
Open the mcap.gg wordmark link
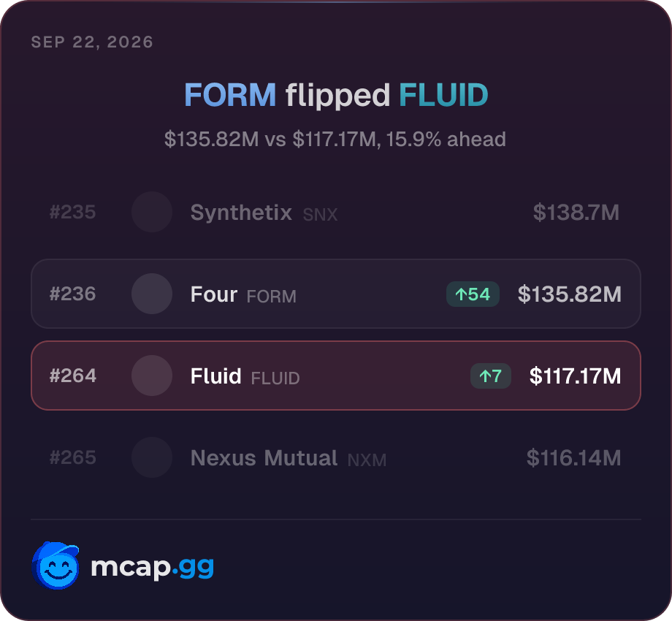pyautogui.click(x=152, y=567)
